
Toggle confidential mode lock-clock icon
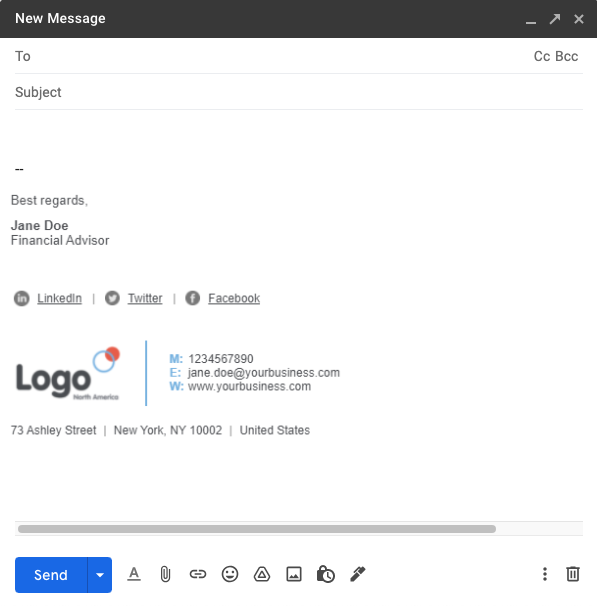pyautogui.click(x=325, y=574)
